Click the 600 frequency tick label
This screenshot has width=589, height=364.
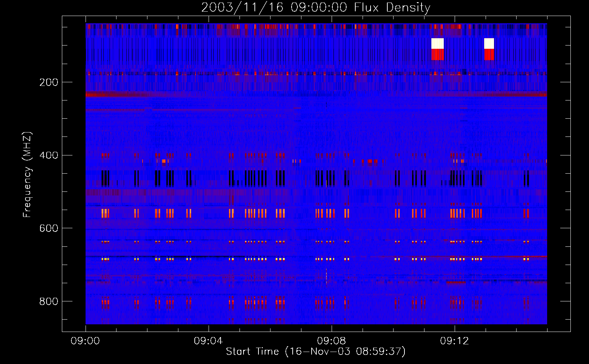pyautogui.click(x=49, y=228)
